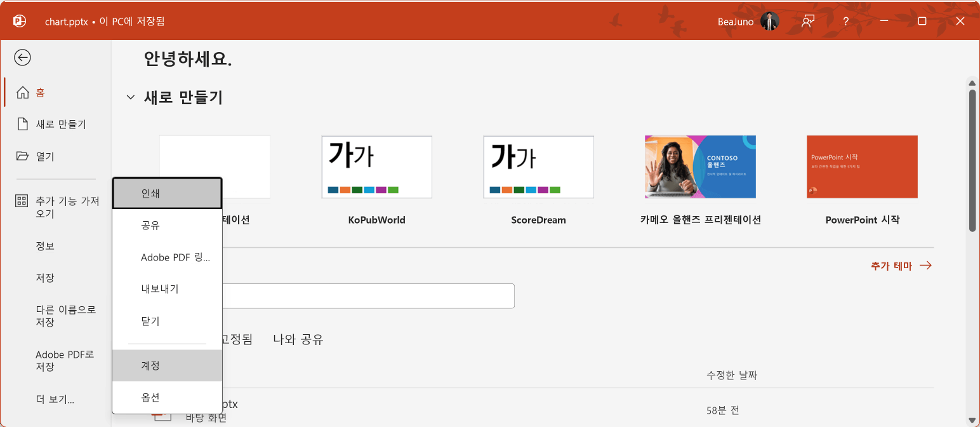Switch to the 나와 공유 tab
980x427 pixels.
(298, 339)
